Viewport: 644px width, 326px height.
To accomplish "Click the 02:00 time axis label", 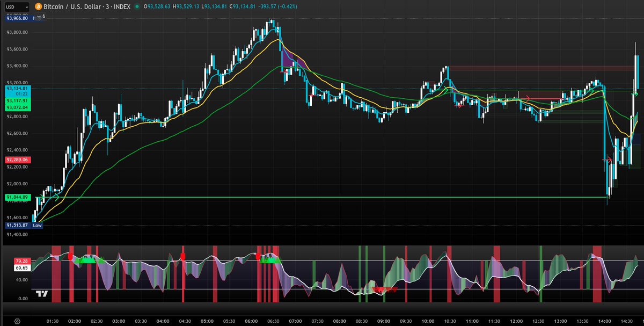I will coord(75,321).
